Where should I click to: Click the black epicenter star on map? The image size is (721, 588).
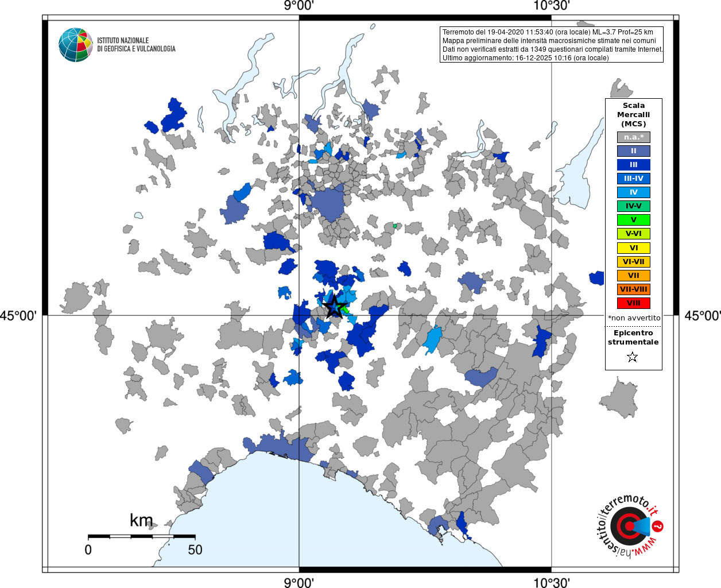335,307
